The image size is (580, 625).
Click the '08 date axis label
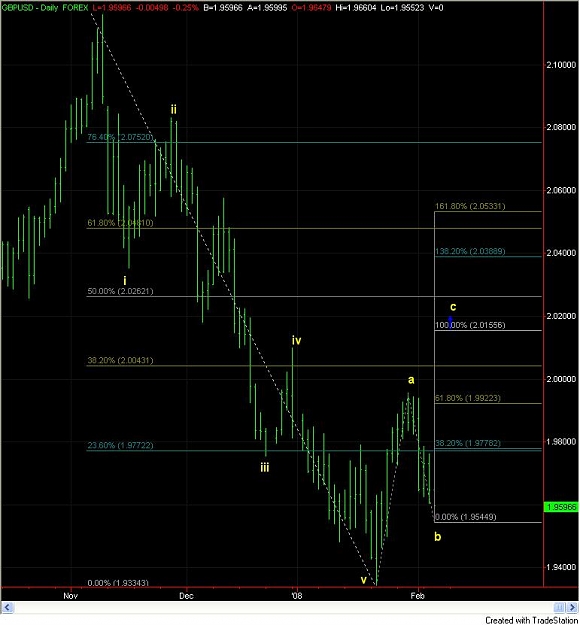(296, 596)
